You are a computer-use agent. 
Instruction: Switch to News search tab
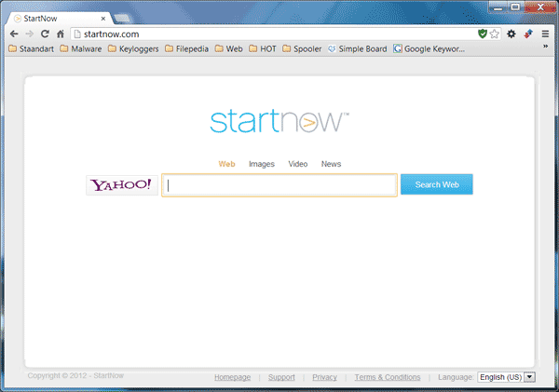331,164
